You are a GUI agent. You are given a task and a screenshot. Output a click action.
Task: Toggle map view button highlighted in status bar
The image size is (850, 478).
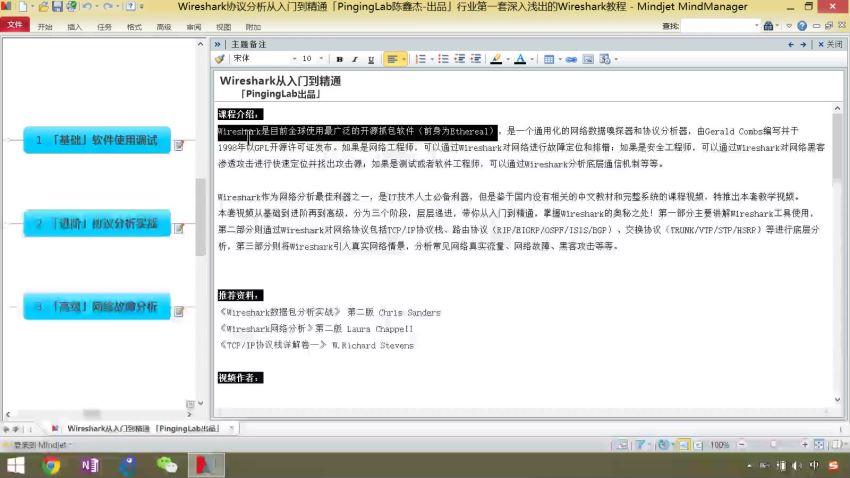coord(684,444)
